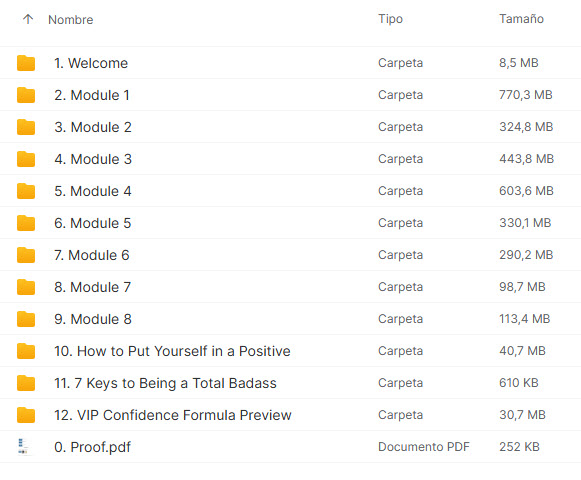Click the sort ascending arrow icon

point(28,19)
